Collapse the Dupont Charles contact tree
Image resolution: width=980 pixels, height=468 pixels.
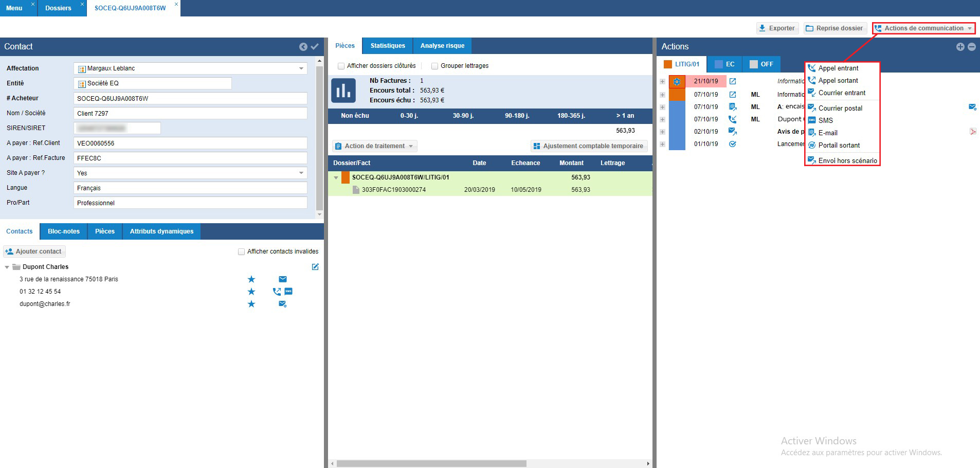click(x=7, y=267)
